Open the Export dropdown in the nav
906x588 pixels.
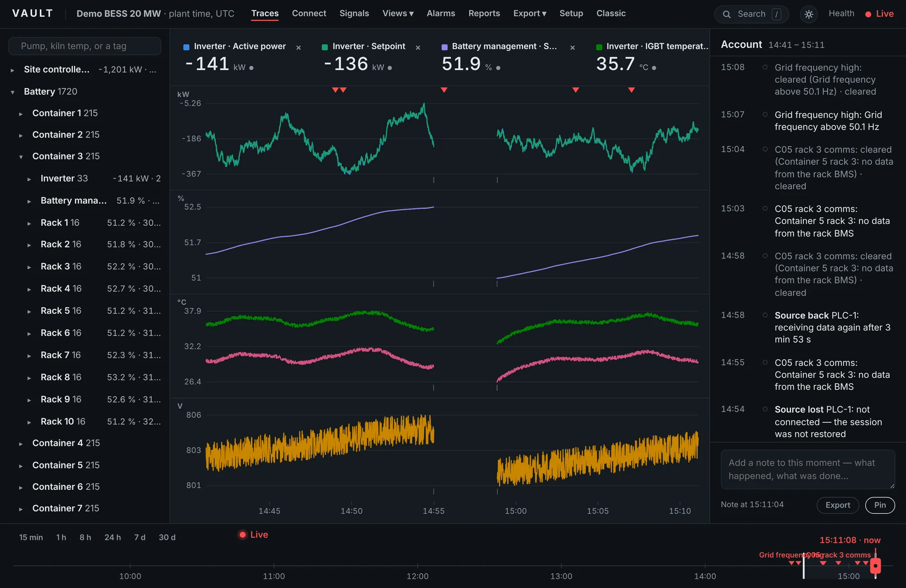pos(530,14)
